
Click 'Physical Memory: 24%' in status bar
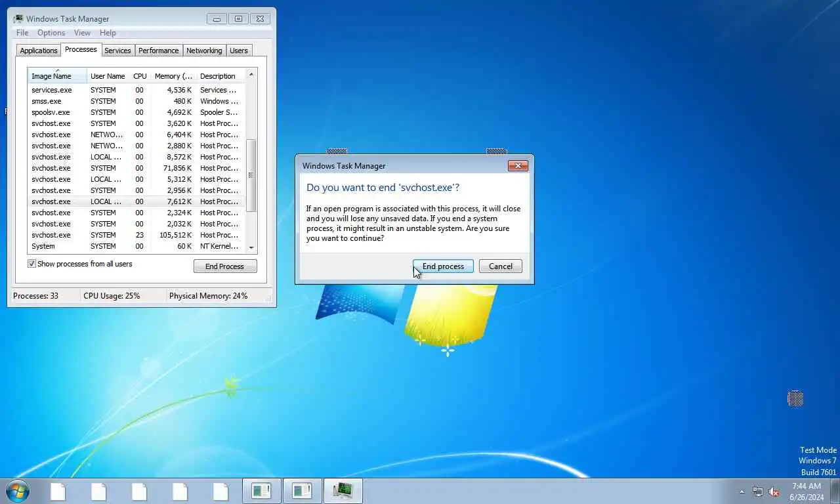pyautogui.click(x=209, y=296)
